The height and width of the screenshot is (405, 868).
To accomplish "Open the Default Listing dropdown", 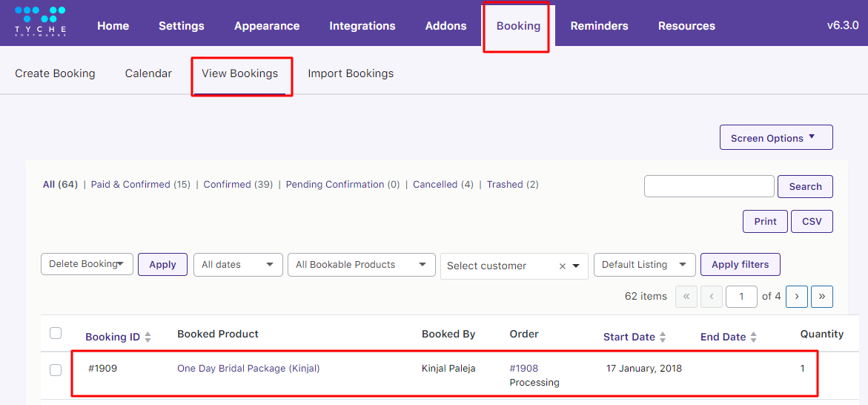I will 644,264.
